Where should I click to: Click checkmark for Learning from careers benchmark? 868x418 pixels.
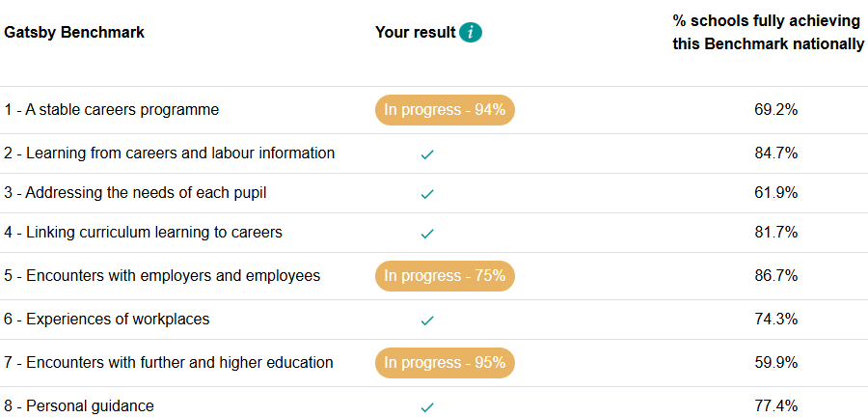(427, 153)
